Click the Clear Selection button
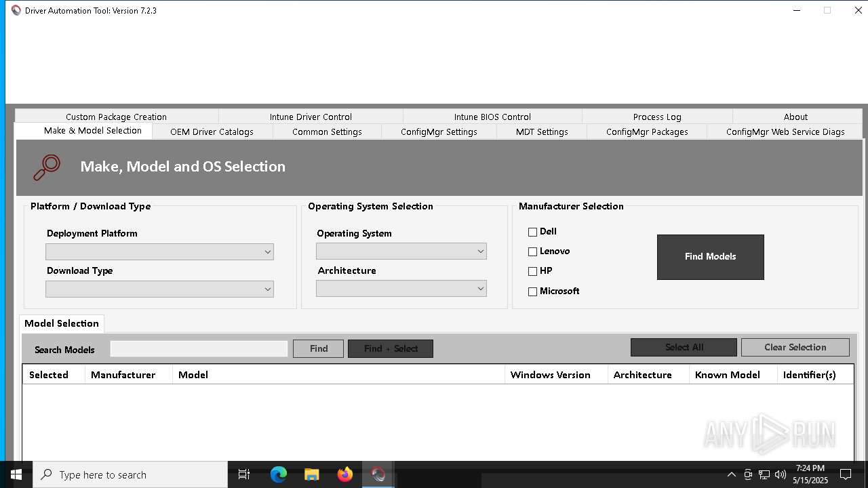Screen dimensions: 868x488 point(795,347)
